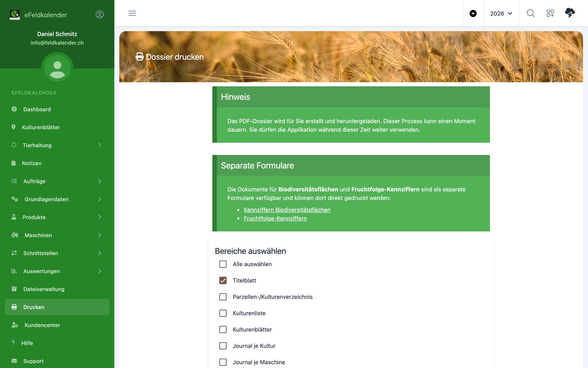
Task: Expand the Grundlagendaten submenu chevron
Action: pyautogui.click(x=100, y=199)
